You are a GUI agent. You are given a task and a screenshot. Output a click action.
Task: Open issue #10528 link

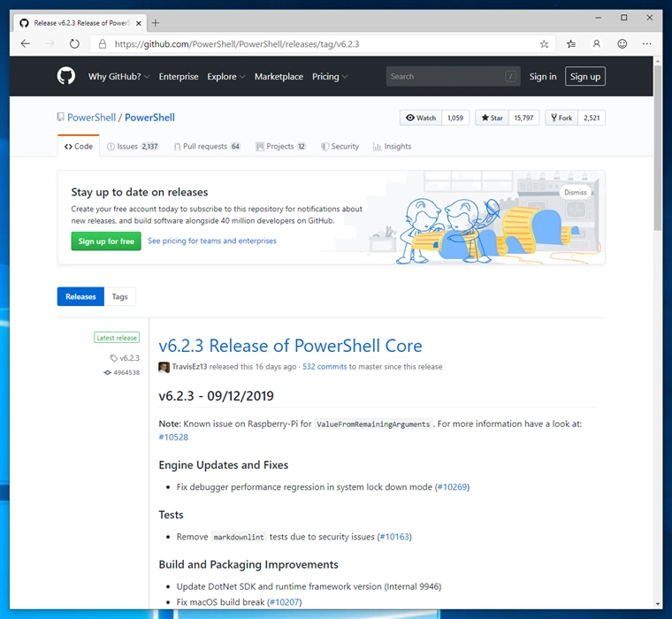173,437
